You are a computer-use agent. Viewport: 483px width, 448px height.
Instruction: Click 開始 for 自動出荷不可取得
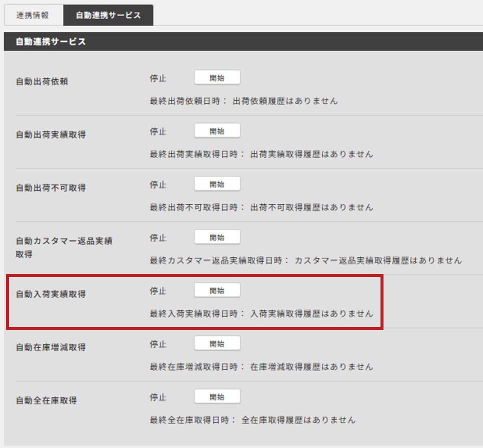217,184
